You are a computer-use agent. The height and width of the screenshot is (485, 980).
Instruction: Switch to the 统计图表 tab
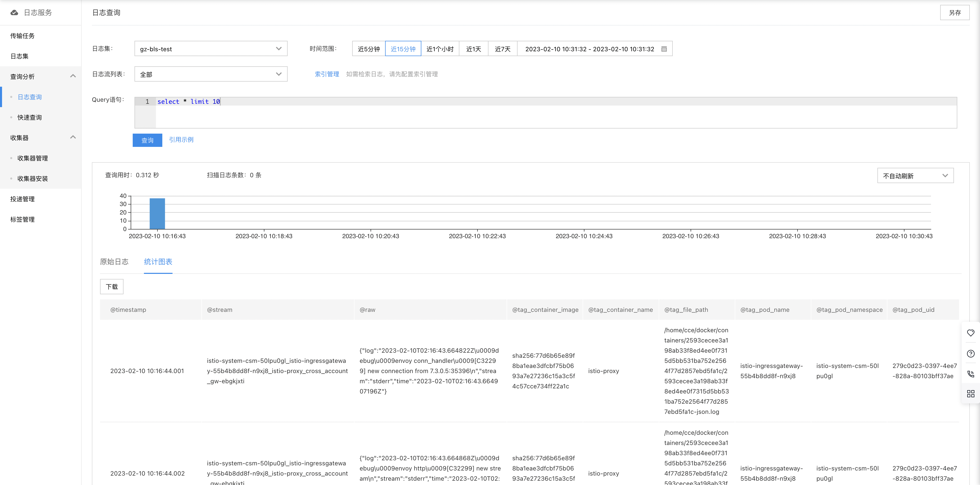158,262
